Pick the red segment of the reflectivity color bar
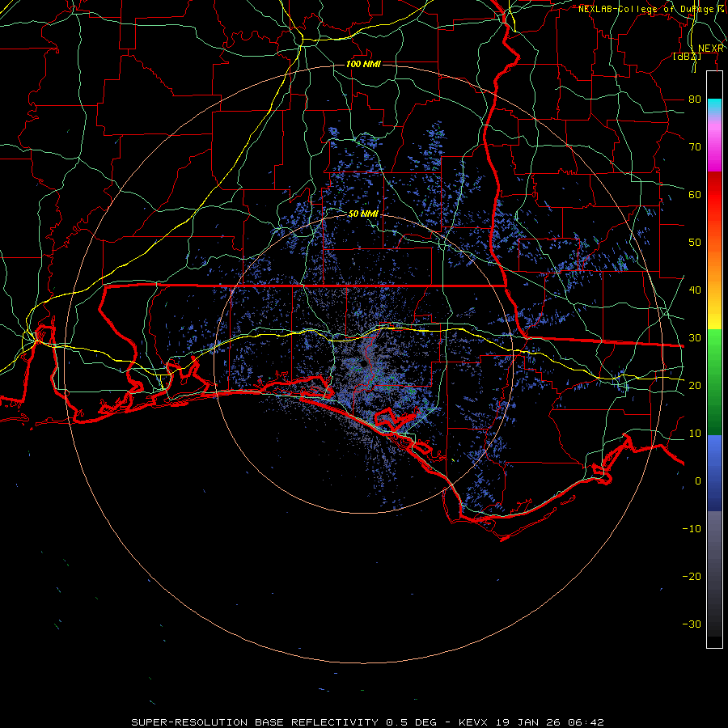 (714, 195)
